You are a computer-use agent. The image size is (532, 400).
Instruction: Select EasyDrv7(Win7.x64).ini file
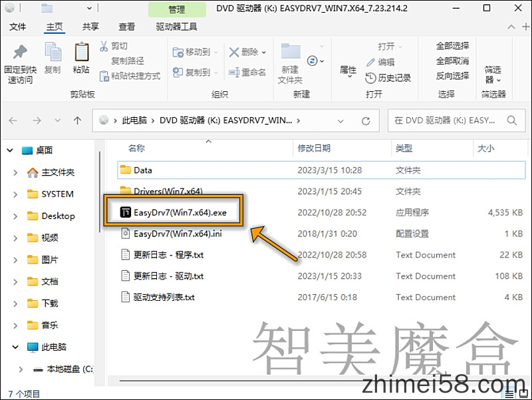(172, 234)
